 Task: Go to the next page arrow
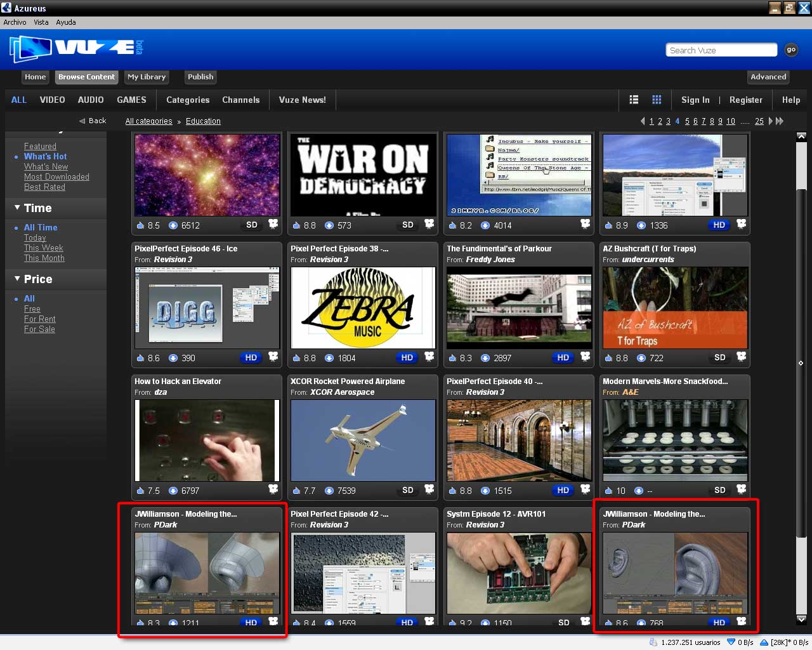(x=771, y=121)
